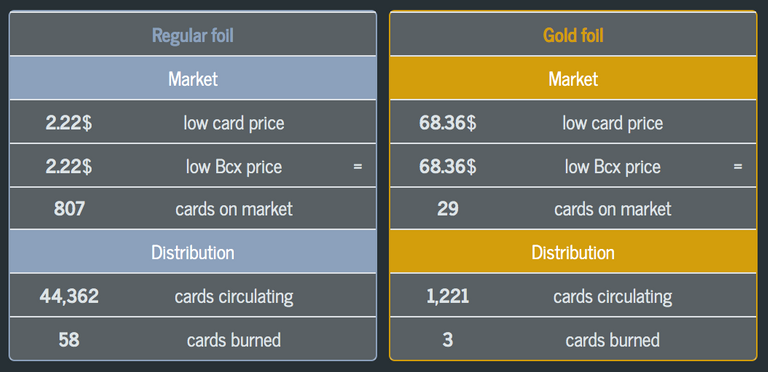
Task: Select the gold low Bcx price label
Action: coord(613,166)
